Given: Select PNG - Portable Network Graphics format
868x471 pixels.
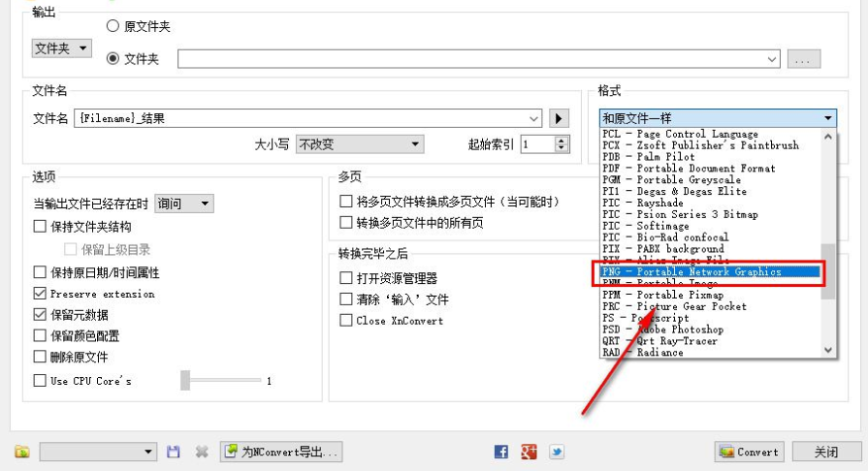Looking at the screenshot, I should pyautogui.click(x=711, y=271).
